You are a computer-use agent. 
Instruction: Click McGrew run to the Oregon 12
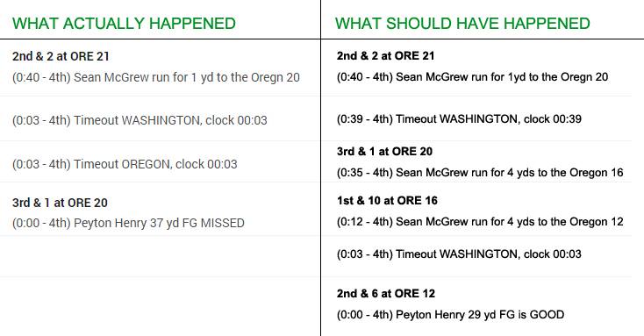480,222
